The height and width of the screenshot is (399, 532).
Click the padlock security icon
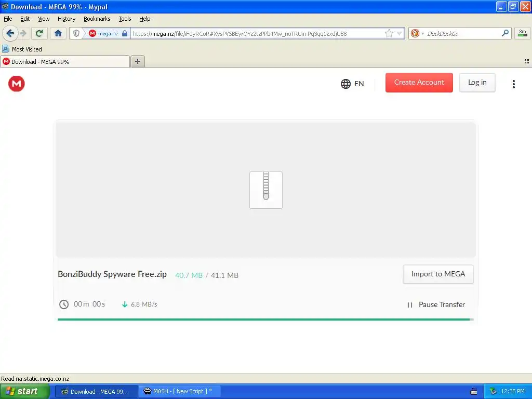coord(125,33)
